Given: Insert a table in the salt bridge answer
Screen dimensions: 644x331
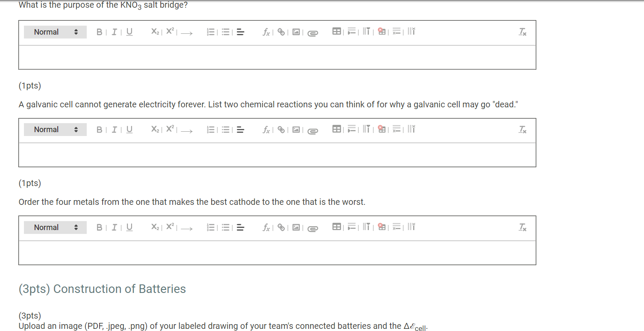Looking at the screenshot, I should click(x=337, y=32).
